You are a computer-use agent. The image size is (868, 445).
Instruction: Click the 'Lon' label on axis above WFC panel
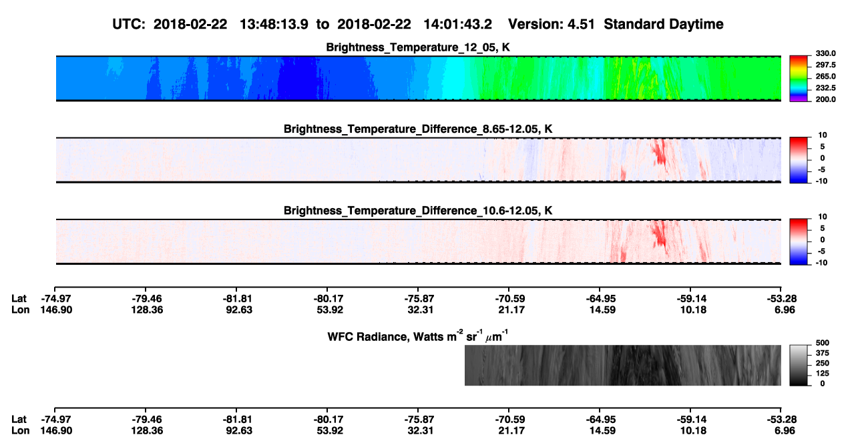click(20, 310)
